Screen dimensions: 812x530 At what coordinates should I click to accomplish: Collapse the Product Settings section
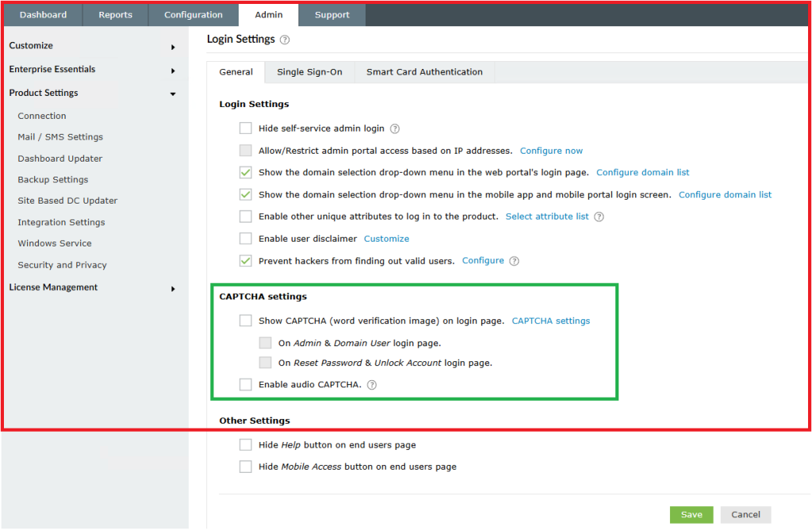(x=173, y=93)
